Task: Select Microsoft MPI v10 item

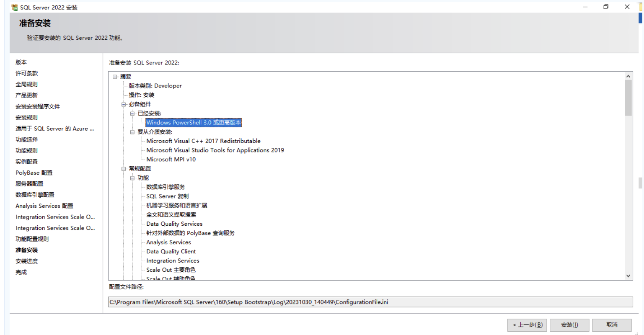Action: tap(171, 160)
